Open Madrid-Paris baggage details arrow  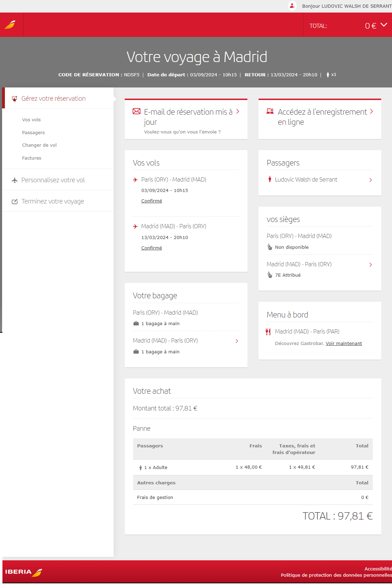click(x=237, y=341)
